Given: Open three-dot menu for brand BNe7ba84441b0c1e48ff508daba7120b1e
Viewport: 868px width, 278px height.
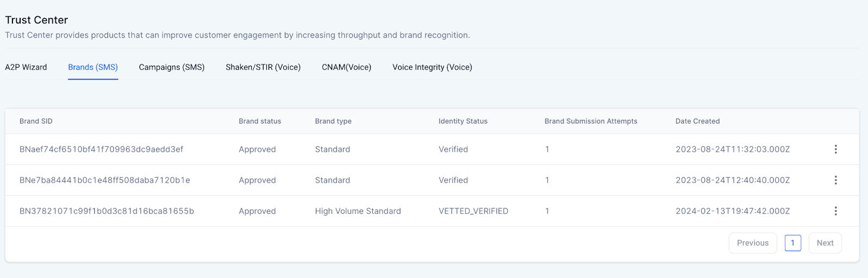Looking at the screenshot, I should (835, 180).
